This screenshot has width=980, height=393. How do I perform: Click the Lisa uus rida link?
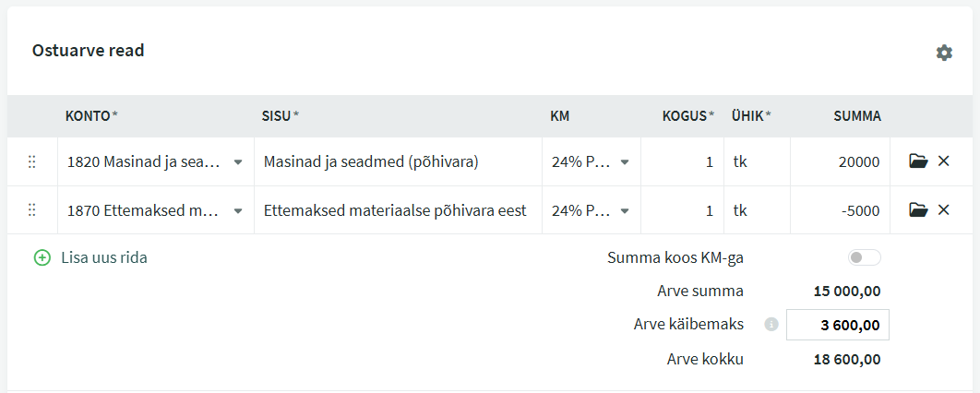click(x=103, y=258)
